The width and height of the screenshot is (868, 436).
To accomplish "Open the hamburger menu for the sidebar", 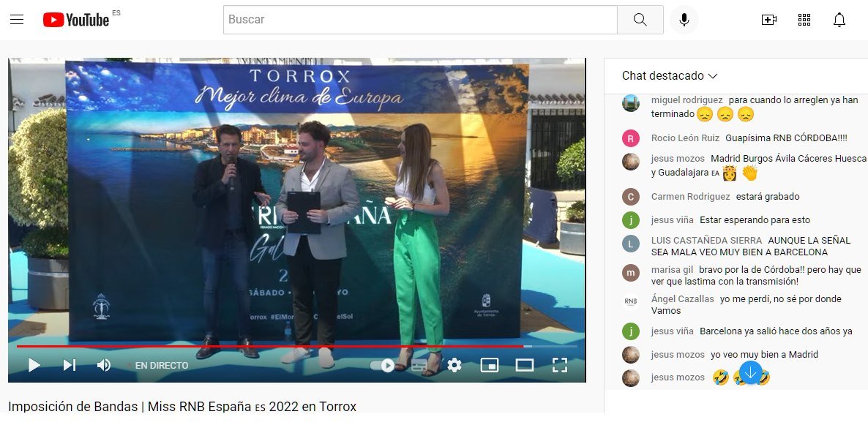I will tap(17, 19).
